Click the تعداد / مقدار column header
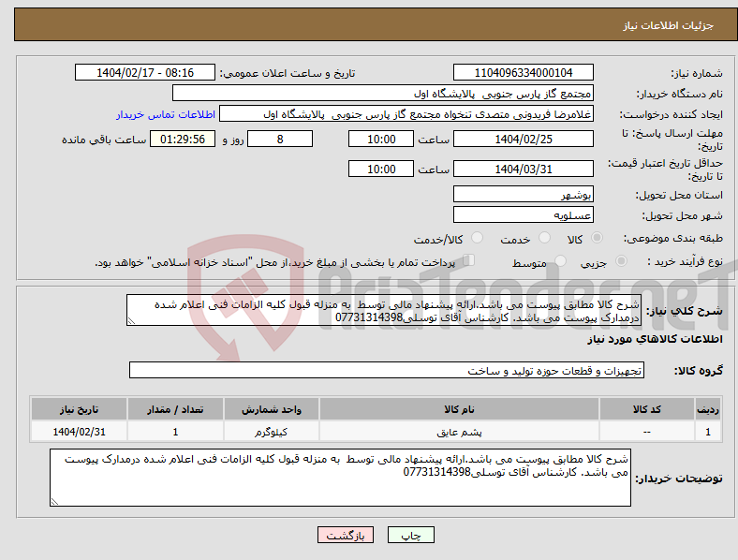Viewport: 738px width, 560px height. (175, 409)
